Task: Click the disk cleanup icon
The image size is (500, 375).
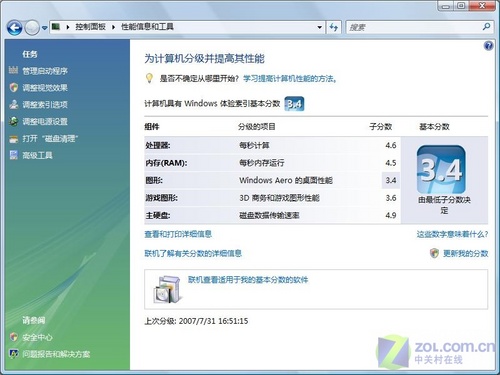Action: [x=14, y=138]
